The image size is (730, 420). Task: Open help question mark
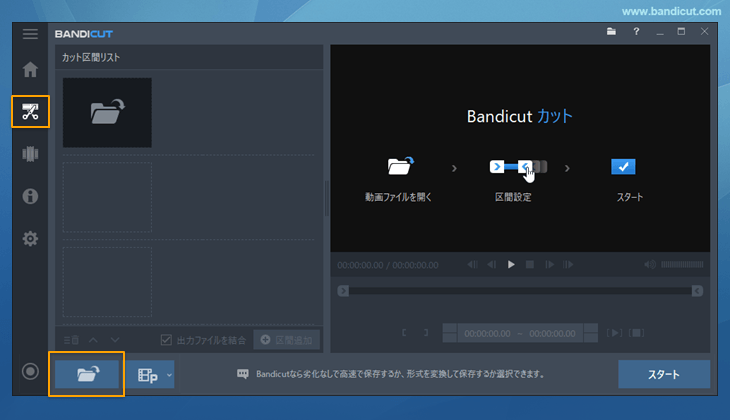pyautogui.click(x=636, y=32)
